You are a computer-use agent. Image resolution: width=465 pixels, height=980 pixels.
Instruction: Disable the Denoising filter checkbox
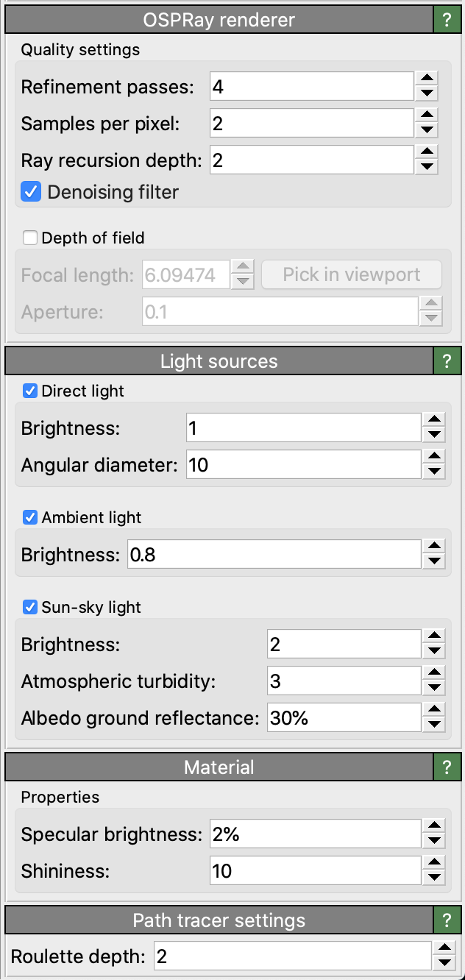[31, 193]
